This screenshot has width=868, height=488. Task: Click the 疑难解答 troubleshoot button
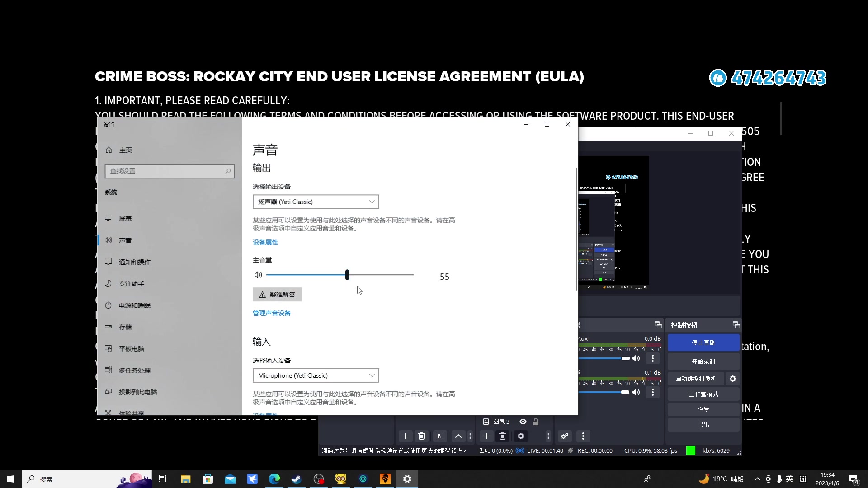coord(277,295)
